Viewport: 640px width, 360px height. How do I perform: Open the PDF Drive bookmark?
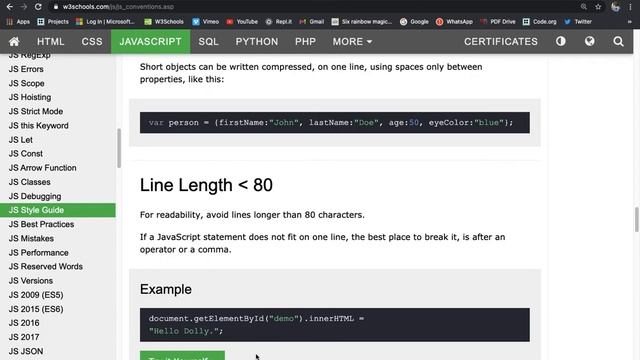pos(498,22)
